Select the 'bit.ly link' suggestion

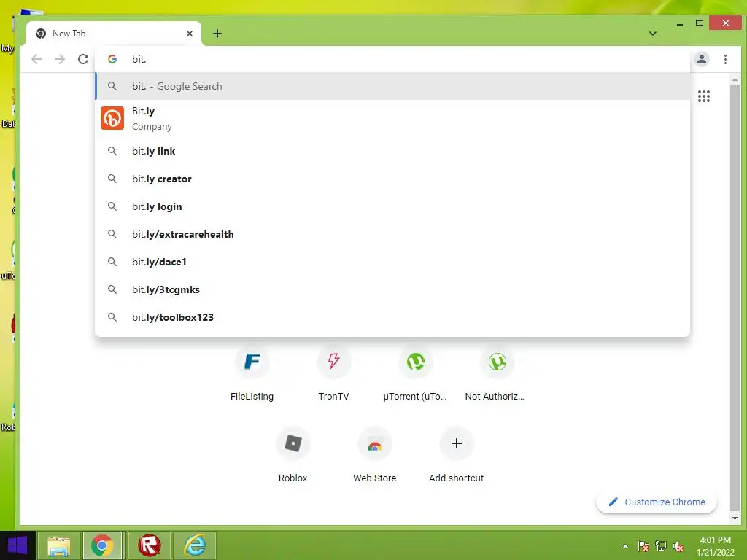tap(392, 151)
